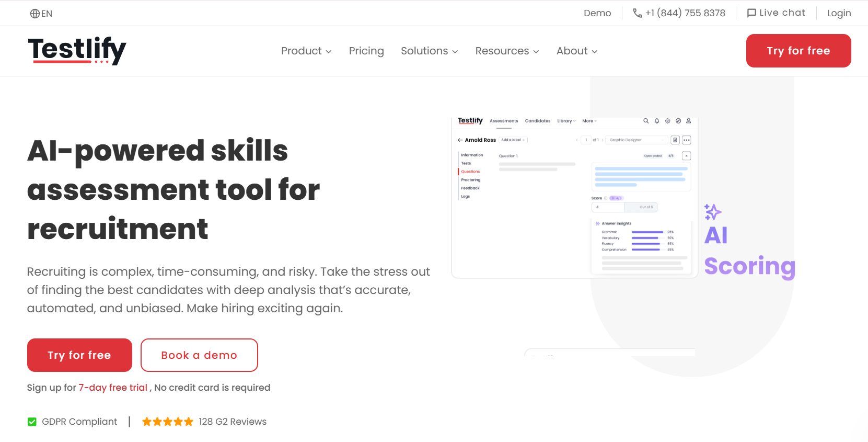Click the previous page arrow in the mockup pager
Image resolution: width=868 pixels, height=442 pixels.
tap(577, 140)
